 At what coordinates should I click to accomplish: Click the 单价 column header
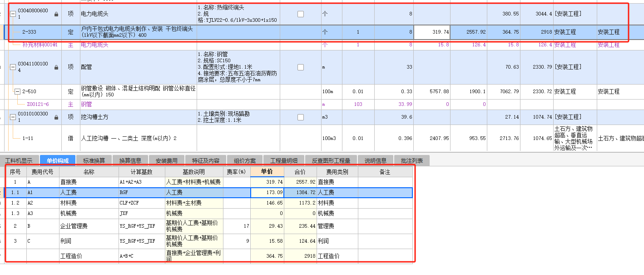click(x=267, y=172)
